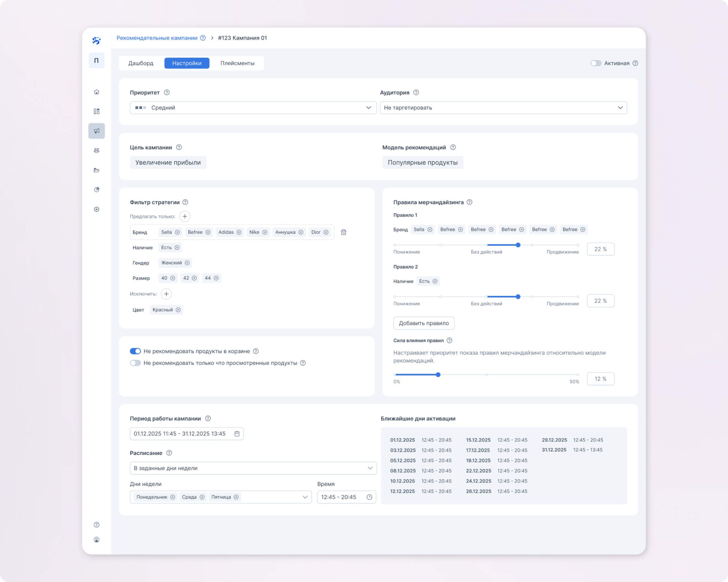The width and height of the screenshot is (728, 582).
Task: Click the Время field 12:45 - 20:45
Action: pos(347,497)
